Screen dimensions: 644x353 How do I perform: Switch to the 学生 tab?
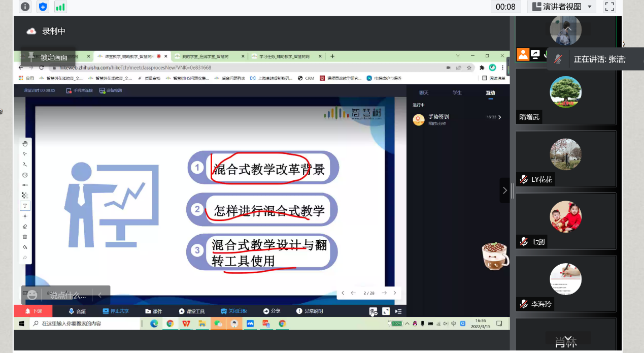pyautogui.click(x=457, y=93)
